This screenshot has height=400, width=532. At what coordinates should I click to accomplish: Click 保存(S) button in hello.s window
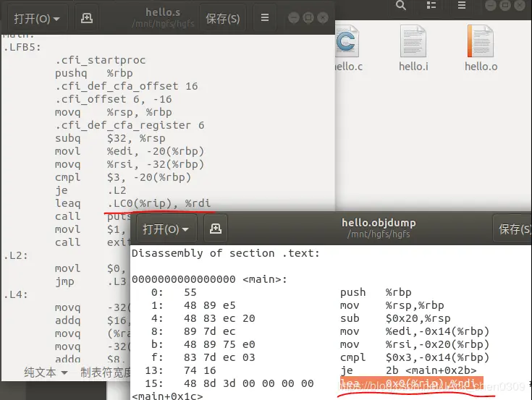[x=223, y=18]
